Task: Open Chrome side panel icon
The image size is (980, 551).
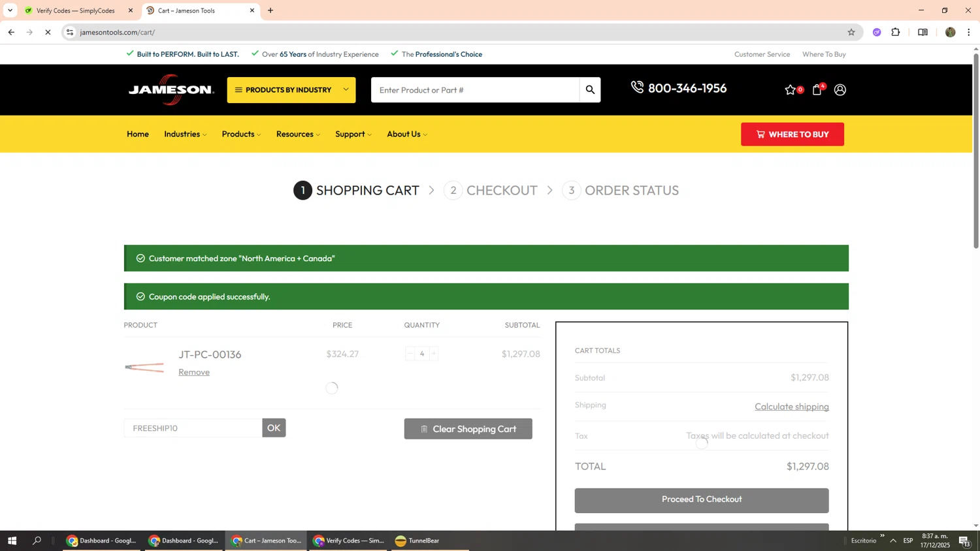Action: [x=923, y=32]
